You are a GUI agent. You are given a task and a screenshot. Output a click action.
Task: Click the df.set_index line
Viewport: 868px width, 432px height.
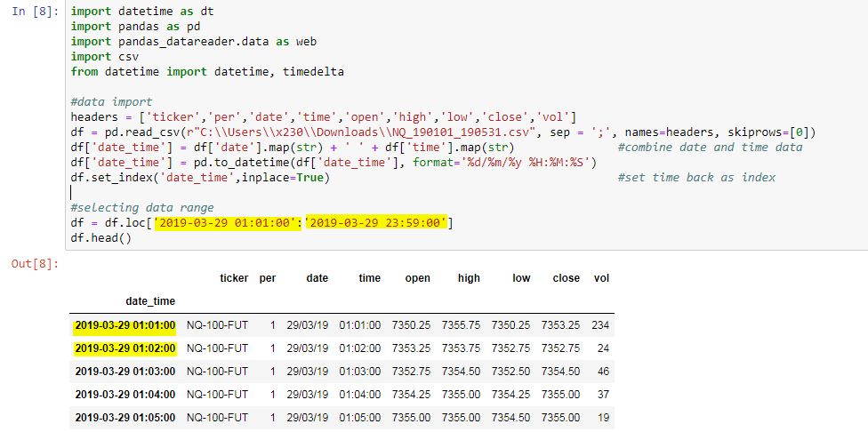tap(200, 178)
